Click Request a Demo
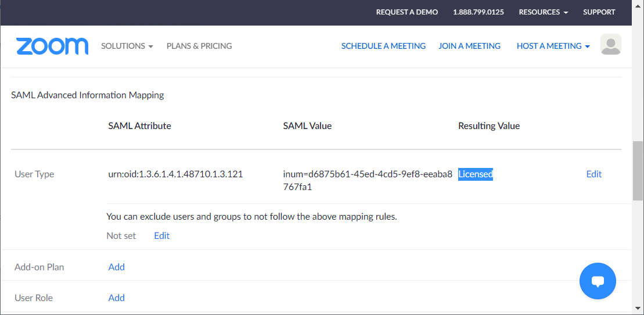The width and height of the screenshot is (644, 315). point(407,12)
